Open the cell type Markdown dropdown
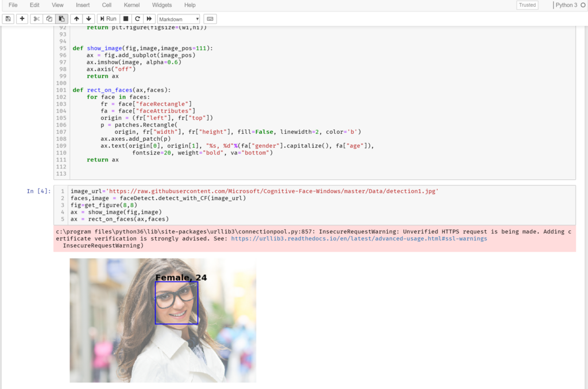Screen dimensions: 588x389 pos(179,19)
